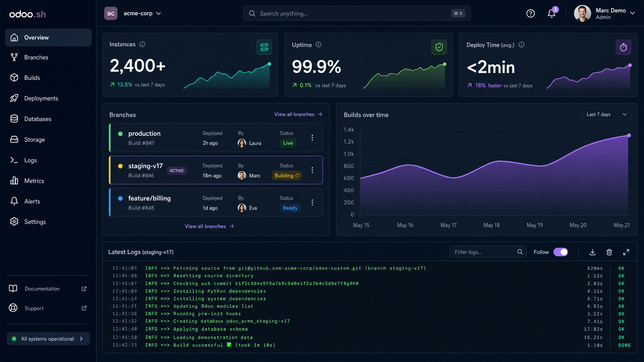644x362 pixels.
Task: Go to Overview in sidebar
Action: click(x=48, y=37)
